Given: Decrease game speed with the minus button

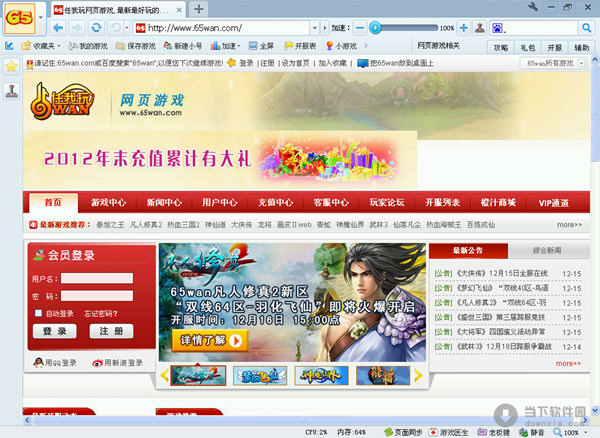Looking at the screenshot, I should tap(360, 28).
